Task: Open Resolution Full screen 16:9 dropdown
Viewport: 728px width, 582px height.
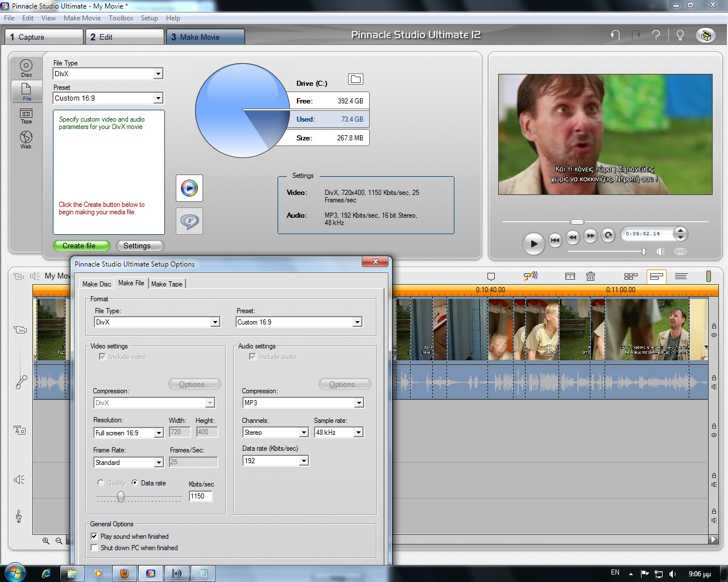Action: point(159,433)
